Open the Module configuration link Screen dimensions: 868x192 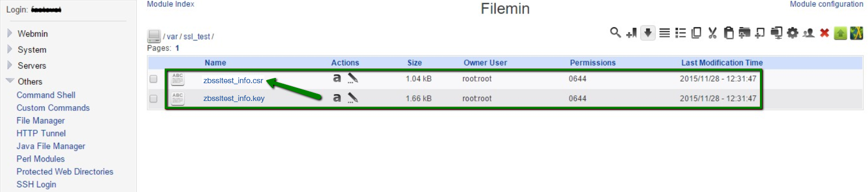(x=827, y=4)
